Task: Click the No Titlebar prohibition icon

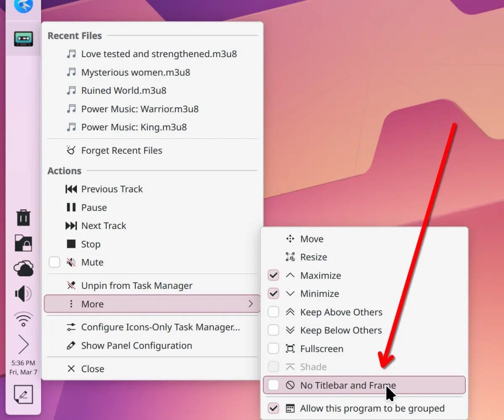Action: 290,385
